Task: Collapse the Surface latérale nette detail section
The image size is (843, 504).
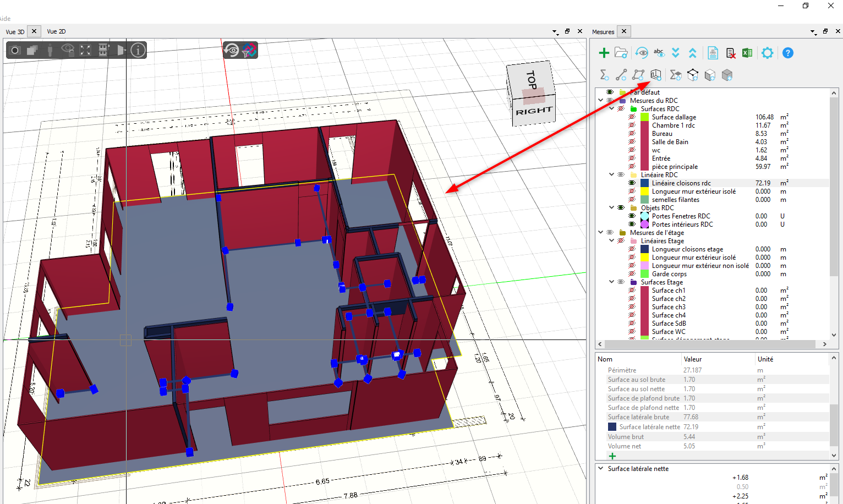Action: pyautogui.click(x=601, y=468)
